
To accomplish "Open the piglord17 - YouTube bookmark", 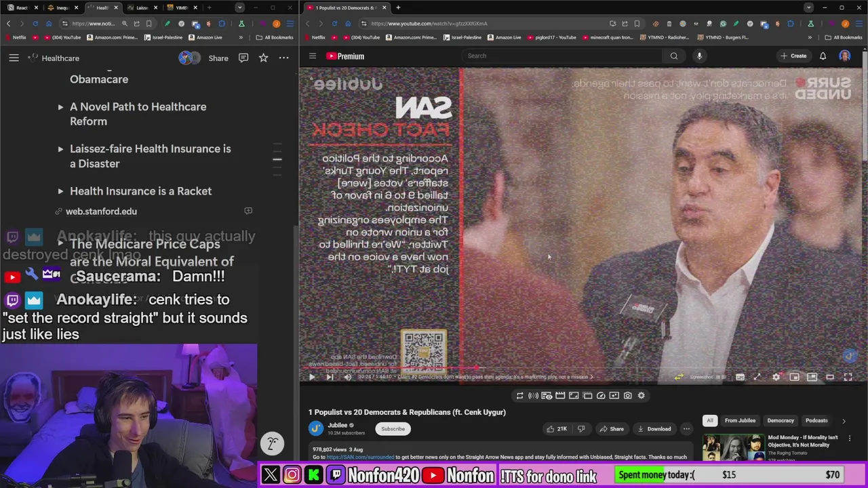I will 551,37.
